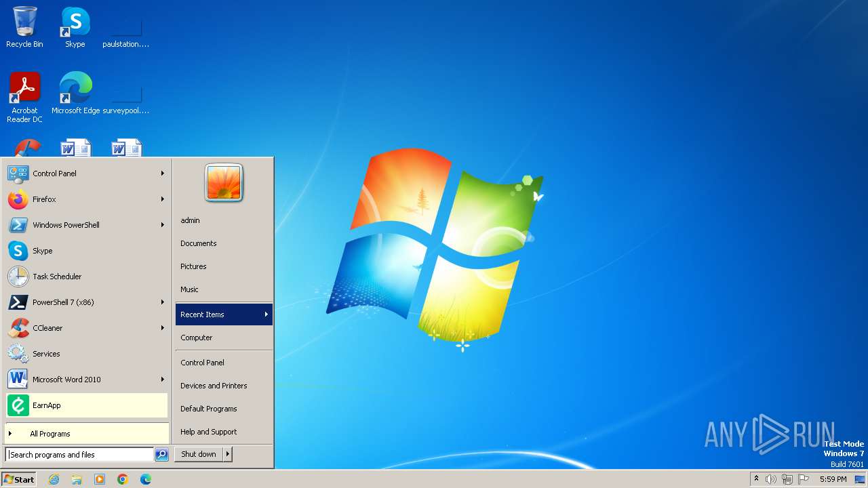Screen dimensions: 868x488
Task: Click the network tray icon
Action: [x=787, y=479]
